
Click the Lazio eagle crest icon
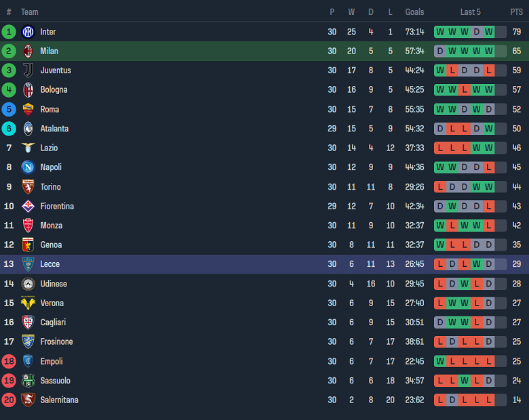28,148
